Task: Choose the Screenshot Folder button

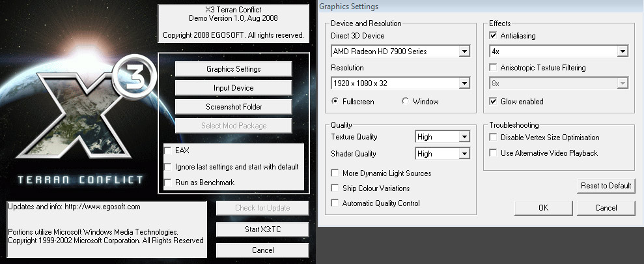Action: point(233,107)
